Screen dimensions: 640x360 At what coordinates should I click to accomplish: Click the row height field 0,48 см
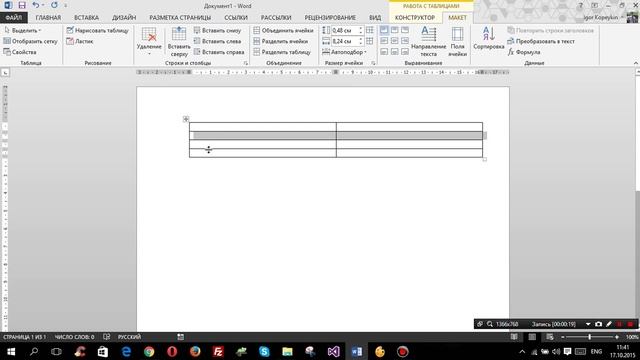pos(344,31)
